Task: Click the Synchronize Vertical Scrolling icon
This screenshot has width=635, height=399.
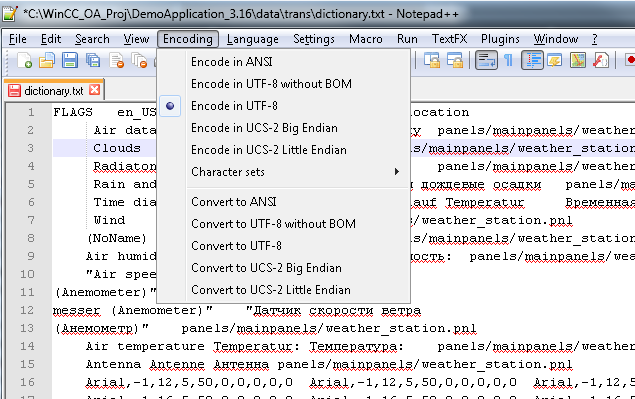Action: coord(432,60)
